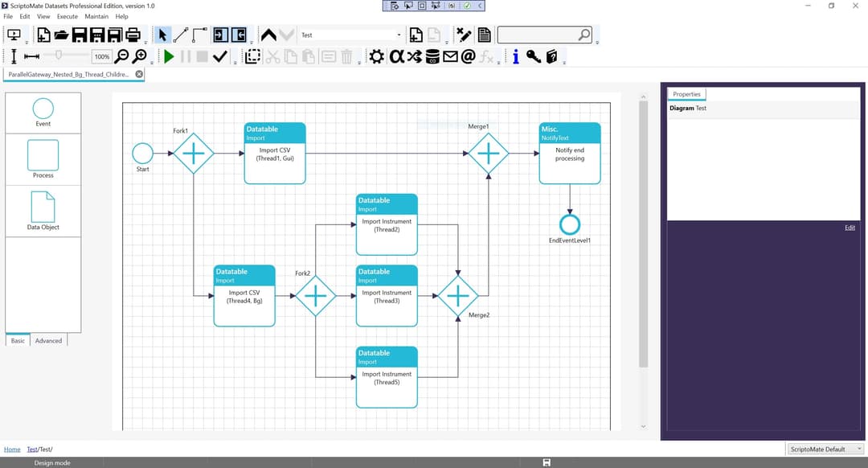
Task: Toggle the pause execution control
Action: coord(186,56)
